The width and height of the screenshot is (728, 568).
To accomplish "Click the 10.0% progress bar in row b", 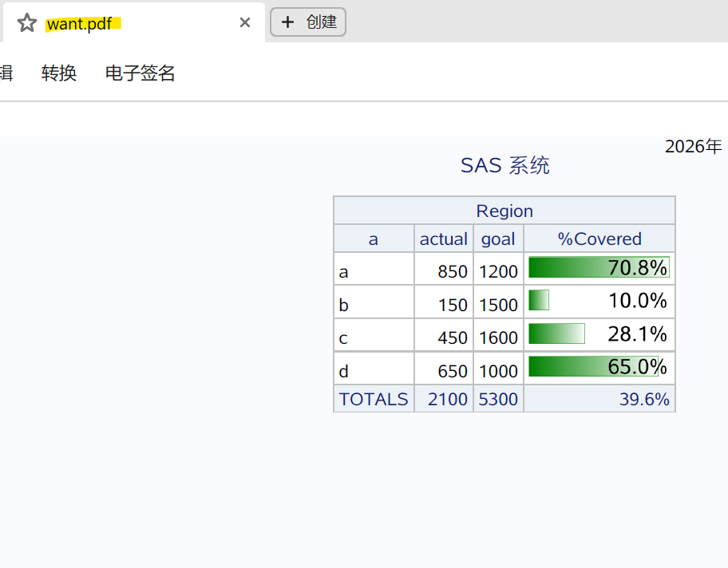I will 539,300.
